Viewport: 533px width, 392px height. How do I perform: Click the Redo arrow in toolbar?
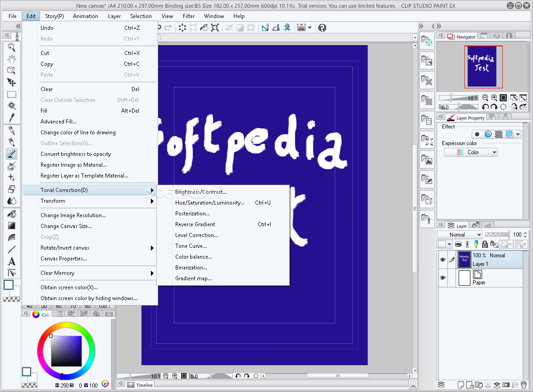coord(168,27)
